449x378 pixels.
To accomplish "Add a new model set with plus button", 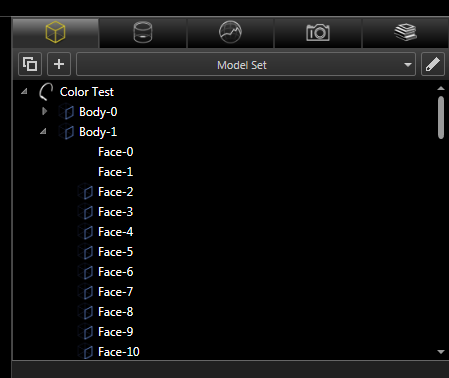I will click(59, 64).
